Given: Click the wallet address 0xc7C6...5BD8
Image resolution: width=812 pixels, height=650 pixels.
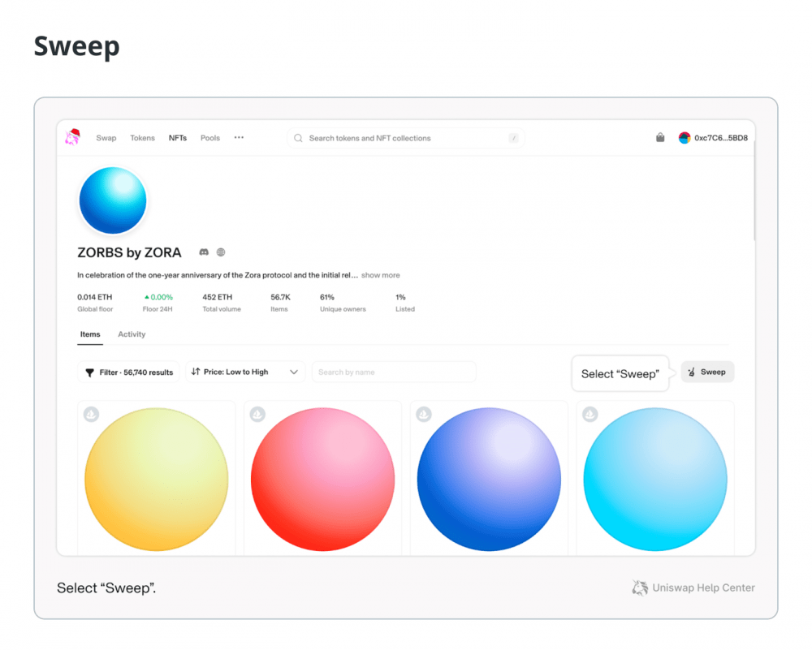Looking at the screenshot, I should pyautogui.click(x=721, y=138).
